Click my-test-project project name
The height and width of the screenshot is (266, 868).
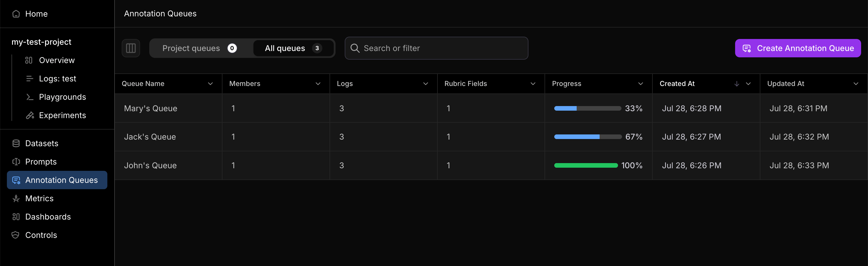pyautogui.click(x=41, y=42)
